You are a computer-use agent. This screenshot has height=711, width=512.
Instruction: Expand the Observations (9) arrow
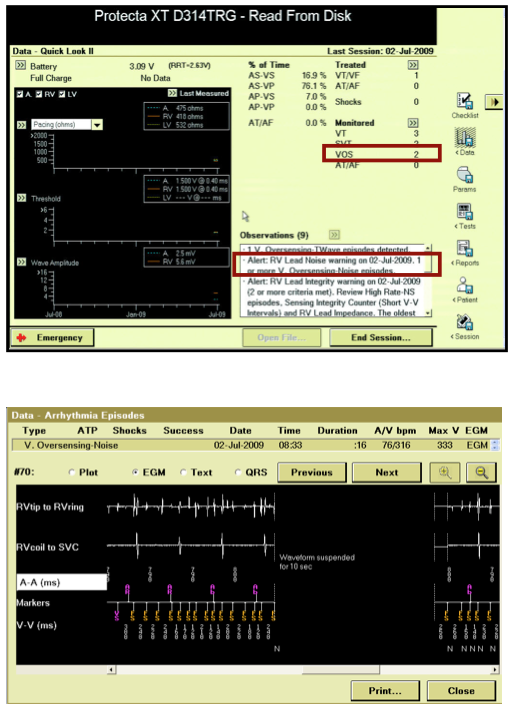(x=335, y=235)
